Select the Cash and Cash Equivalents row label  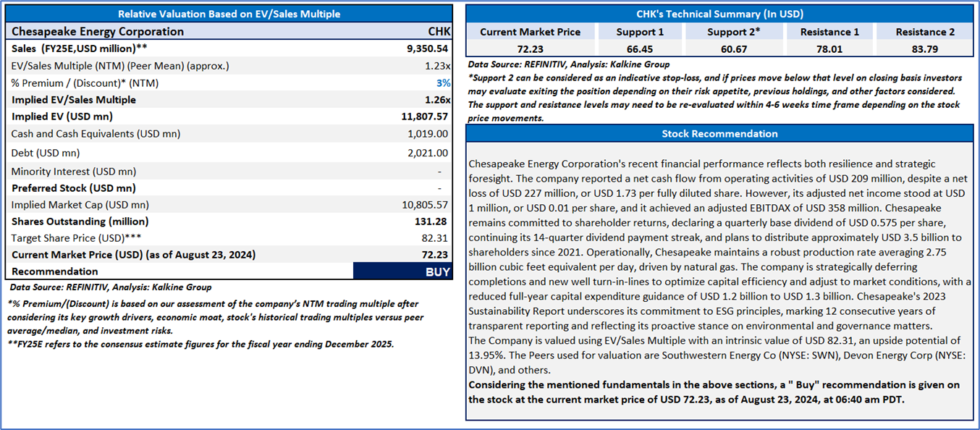pyautogui.click(x=96, y=134)
